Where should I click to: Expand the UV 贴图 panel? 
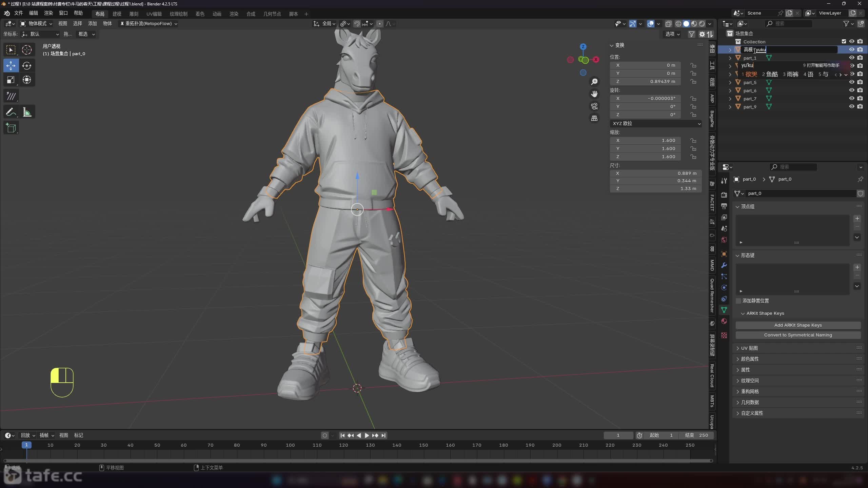point(749,348)
